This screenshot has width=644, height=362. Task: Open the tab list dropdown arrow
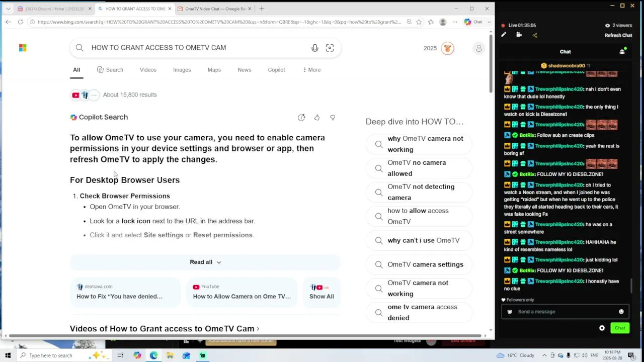(8, 9)
